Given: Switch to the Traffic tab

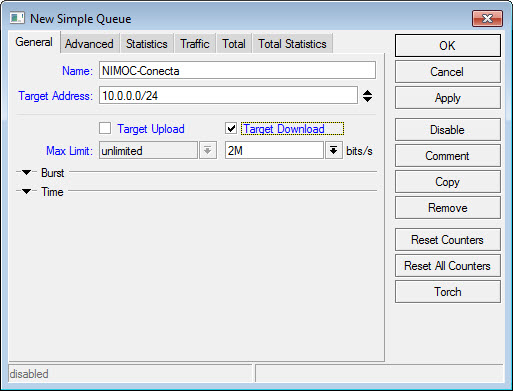Looking at the screenshot, I should [x=195, y=44].
